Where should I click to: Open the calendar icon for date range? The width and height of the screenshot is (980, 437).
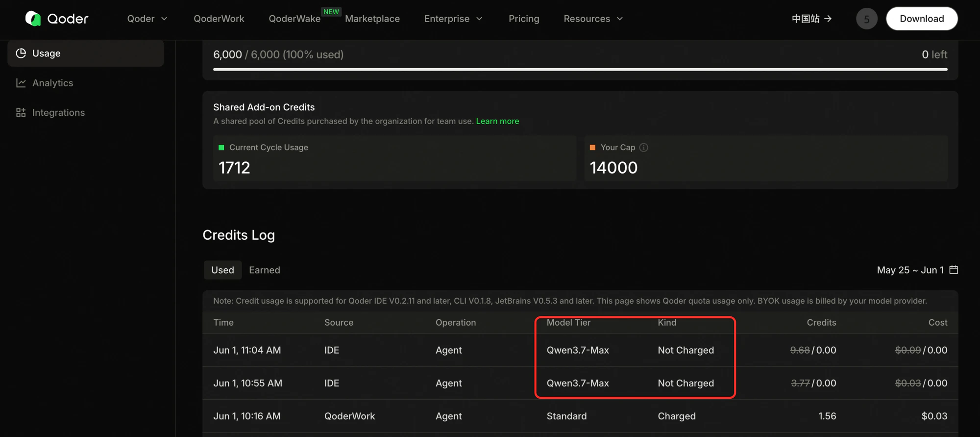(x=954, y=270)
